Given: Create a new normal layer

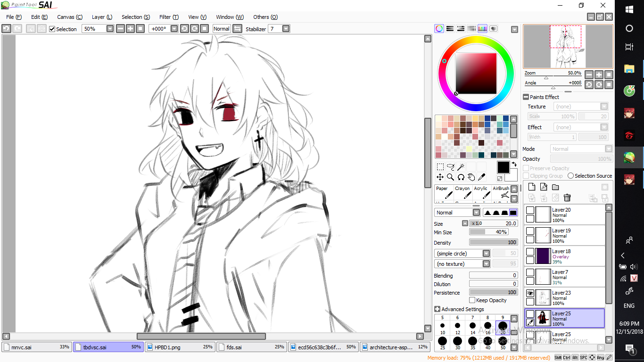Looking at the screenshot, I should (x=532, y=187).
